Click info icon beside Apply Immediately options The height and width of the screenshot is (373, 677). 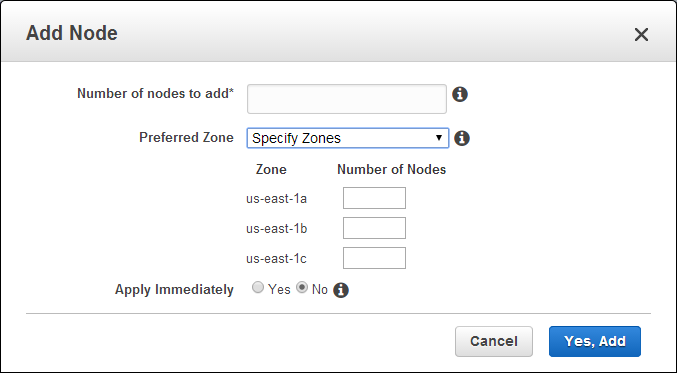coord(341,290)
